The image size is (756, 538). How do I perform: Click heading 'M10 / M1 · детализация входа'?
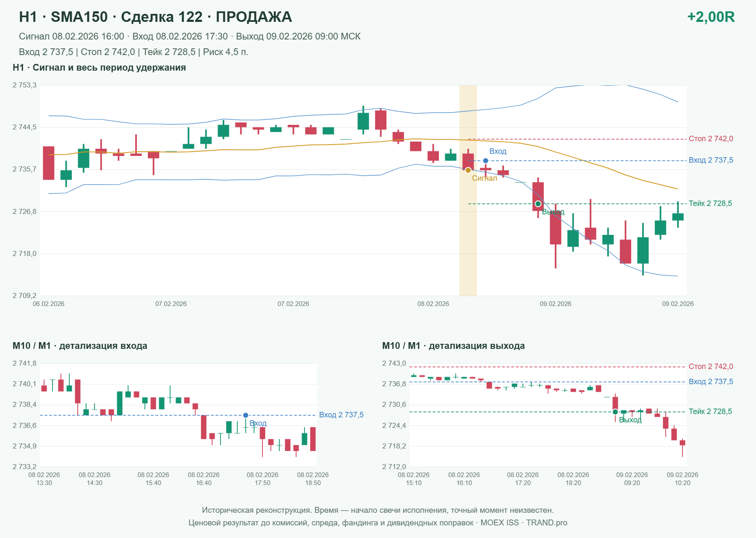80,346
